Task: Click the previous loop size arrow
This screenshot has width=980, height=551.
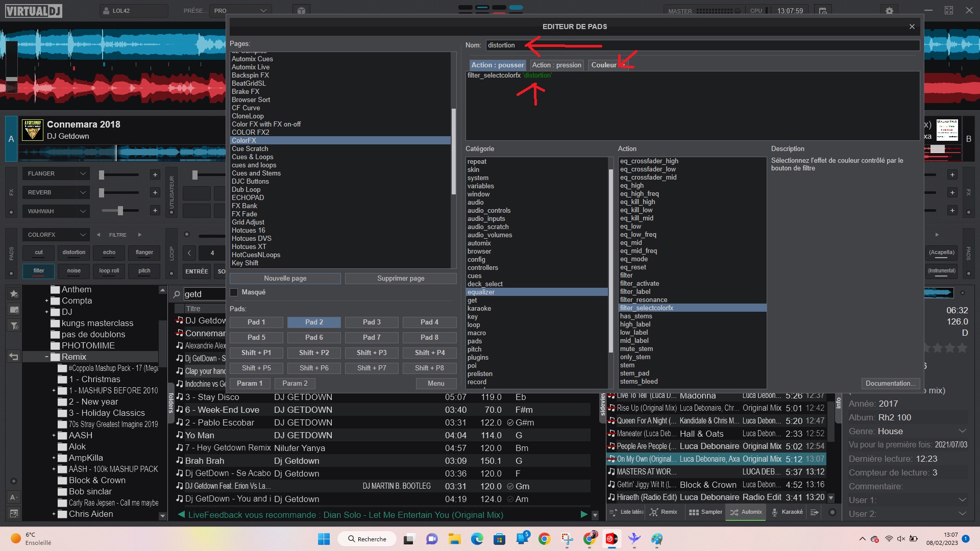Action: (189, 253)
